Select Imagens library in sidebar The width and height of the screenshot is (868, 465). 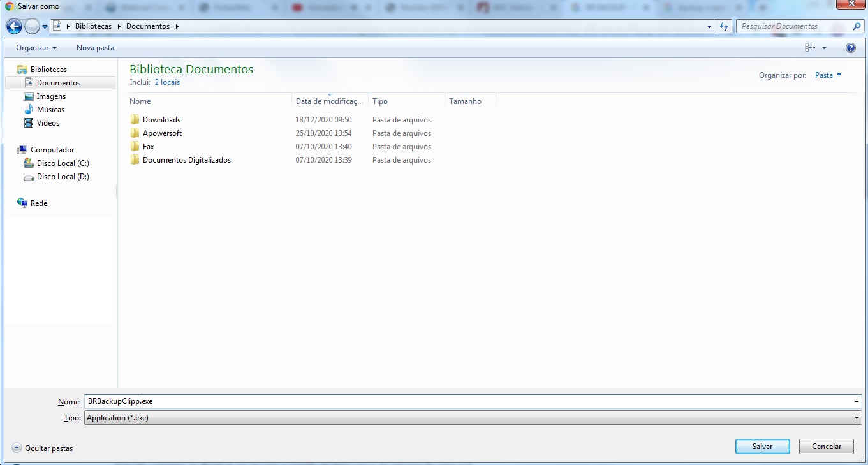[50, 96]
